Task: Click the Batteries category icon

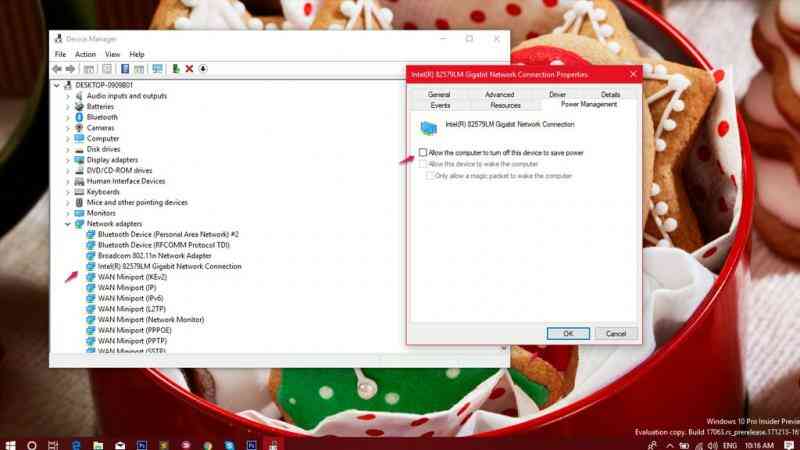Action: point(79,107)
